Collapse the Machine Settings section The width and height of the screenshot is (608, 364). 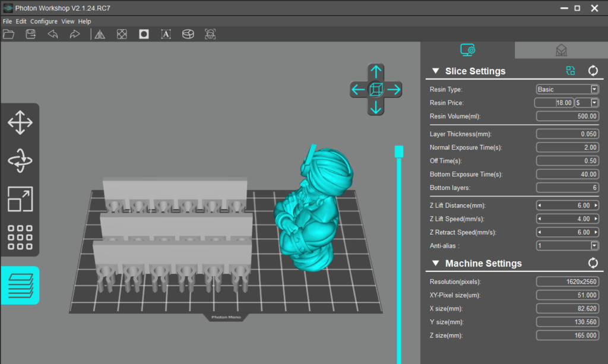point(435,264)
